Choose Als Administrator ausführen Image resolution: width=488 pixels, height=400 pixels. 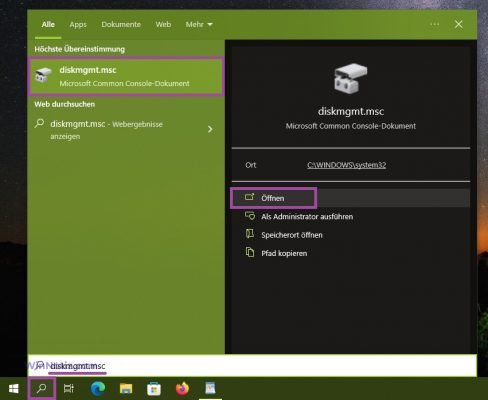click(x=307, y=217)
